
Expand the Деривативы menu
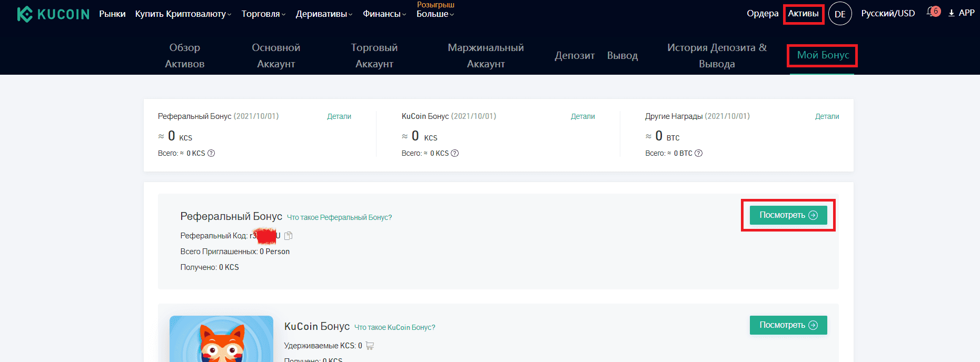click(324, 14)
